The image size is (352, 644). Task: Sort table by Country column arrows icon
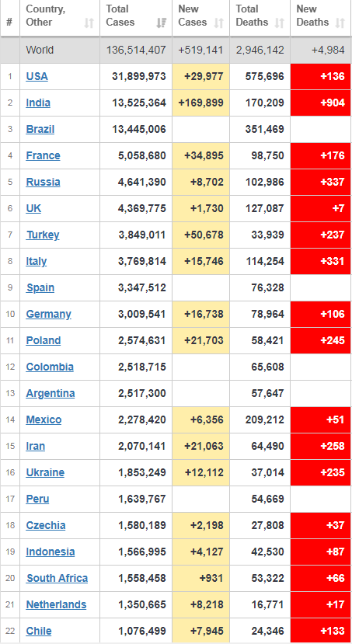click(89, 23)
